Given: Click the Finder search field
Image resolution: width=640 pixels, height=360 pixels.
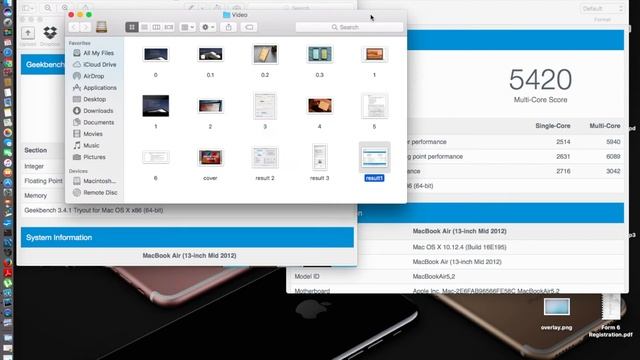Looking at the screenshot, I should pos(349,27).
